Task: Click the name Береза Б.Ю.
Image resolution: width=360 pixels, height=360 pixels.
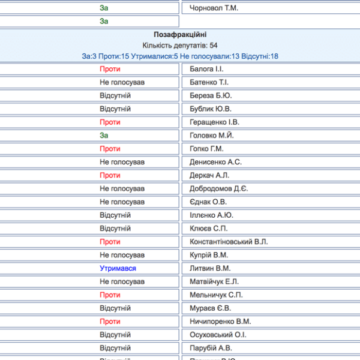Action: click(x=211, y=96)
